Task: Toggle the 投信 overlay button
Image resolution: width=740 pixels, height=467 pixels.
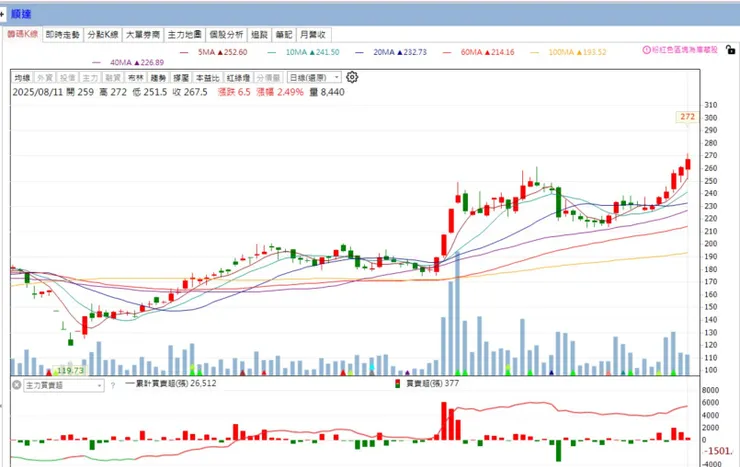Action: click(67, 77)
